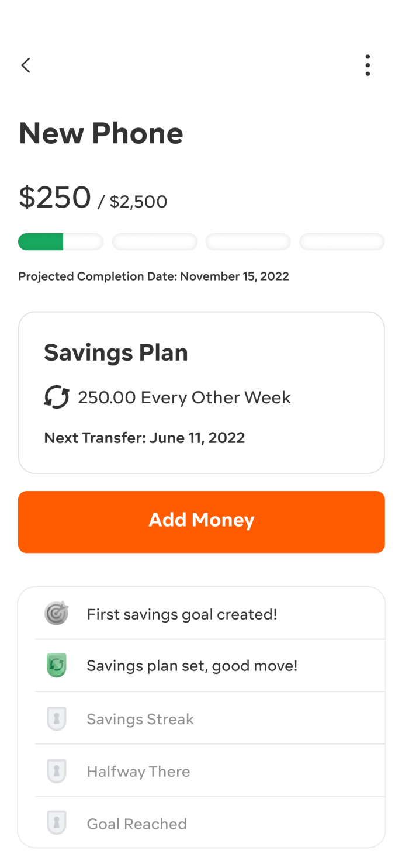Tap the Halfway There label
Image resolution: width=402 pixels, height=868 pixels.
point(138,772)
